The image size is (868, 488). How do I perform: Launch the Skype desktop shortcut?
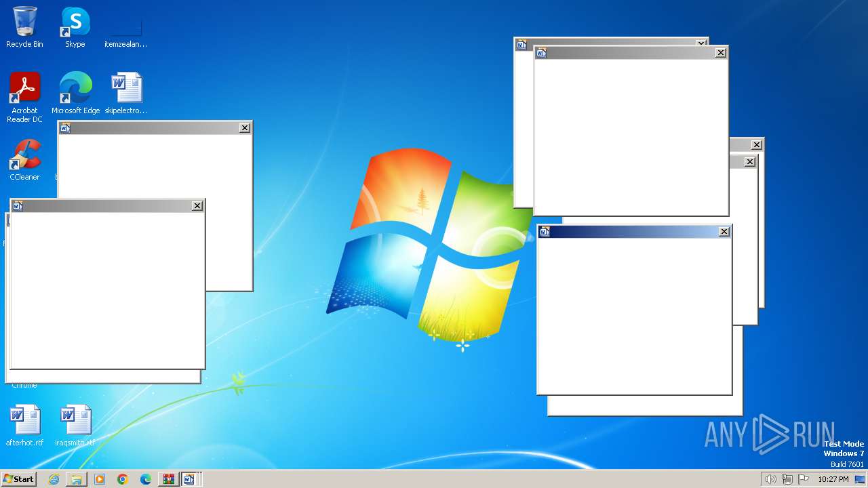click(75, 27)
